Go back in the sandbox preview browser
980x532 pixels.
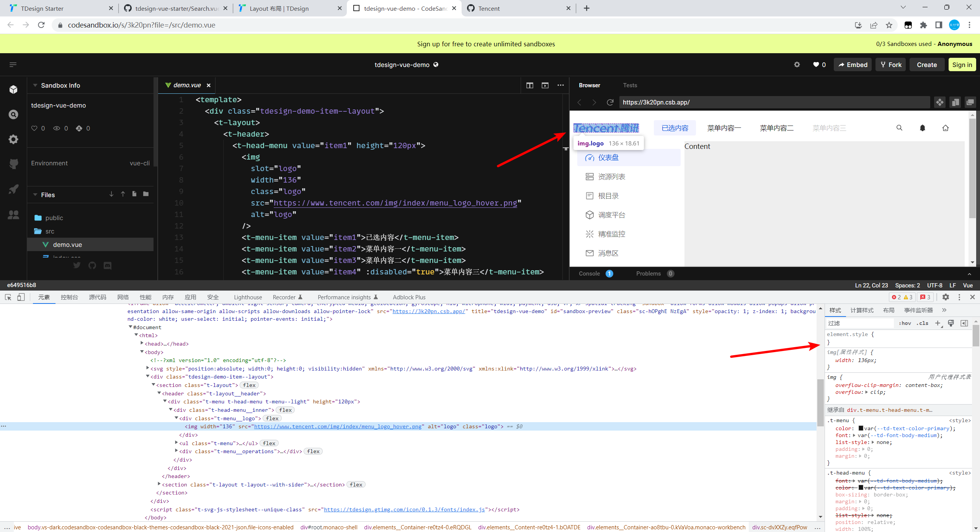coord(580,102)
